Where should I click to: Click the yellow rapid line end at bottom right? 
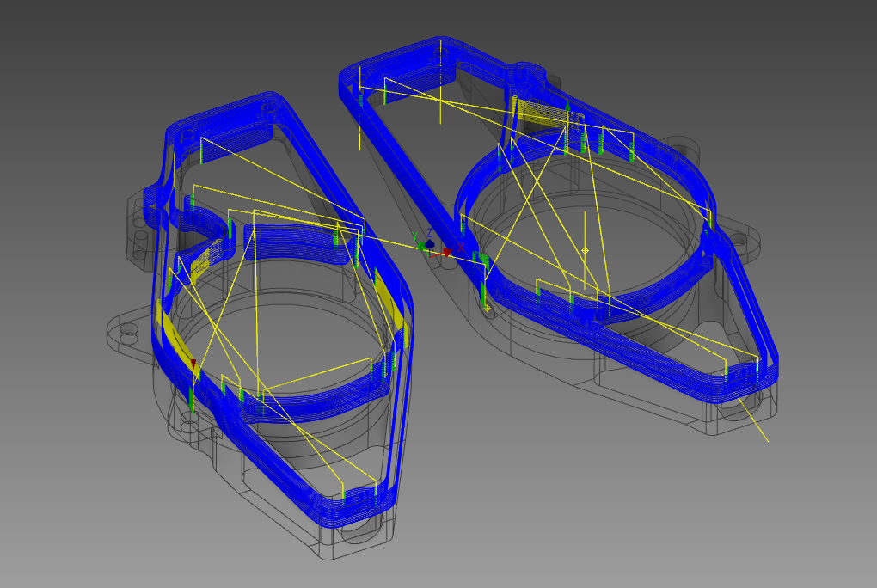767,443
